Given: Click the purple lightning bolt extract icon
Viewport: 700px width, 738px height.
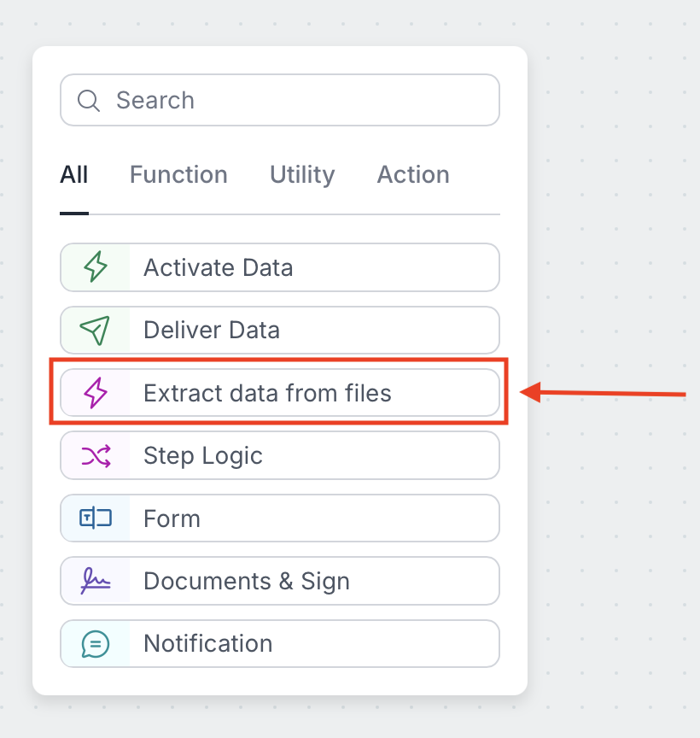Looking at the screenshot, I should 96,393.
